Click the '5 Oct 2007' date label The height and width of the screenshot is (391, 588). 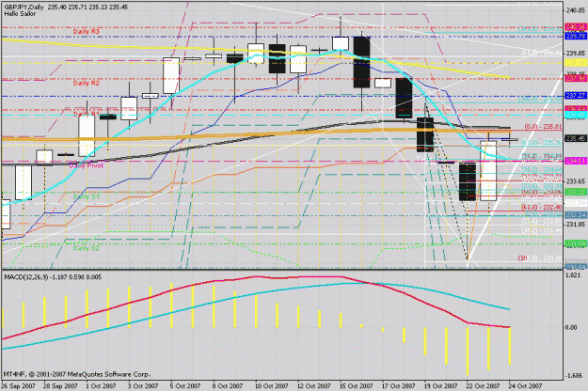click(x=185, y=385)
